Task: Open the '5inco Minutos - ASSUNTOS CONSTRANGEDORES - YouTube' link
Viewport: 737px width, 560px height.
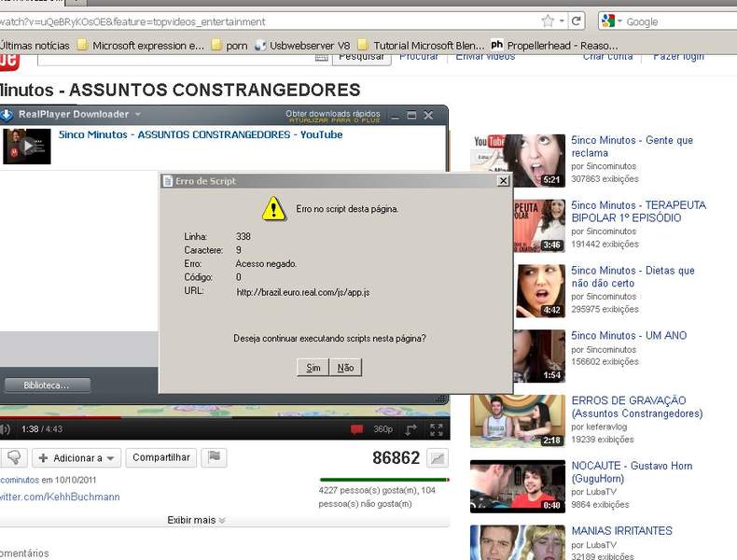Action: click(x=201, y=134)
